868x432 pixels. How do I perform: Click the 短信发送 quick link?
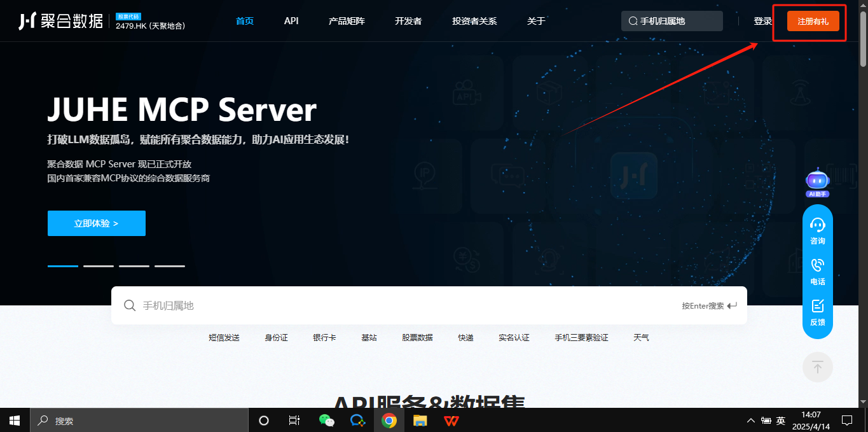click(x=224, y=338)
